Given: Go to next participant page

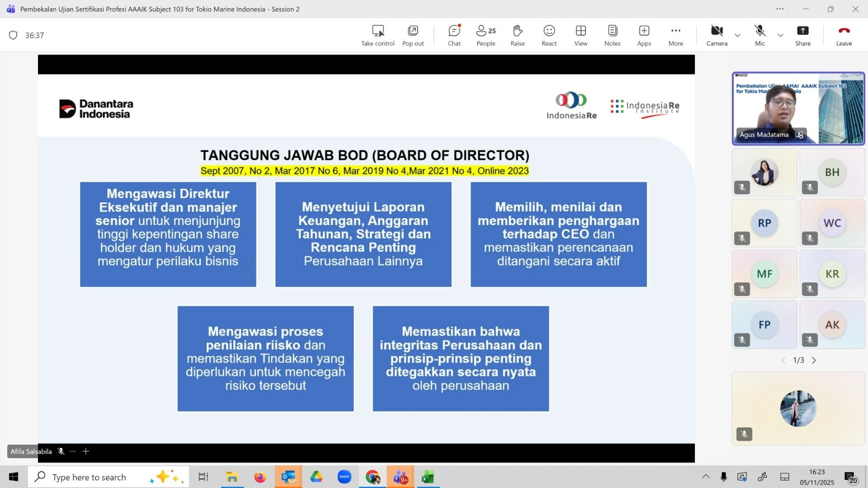Looking at the screenshot, I should point(814,360).
